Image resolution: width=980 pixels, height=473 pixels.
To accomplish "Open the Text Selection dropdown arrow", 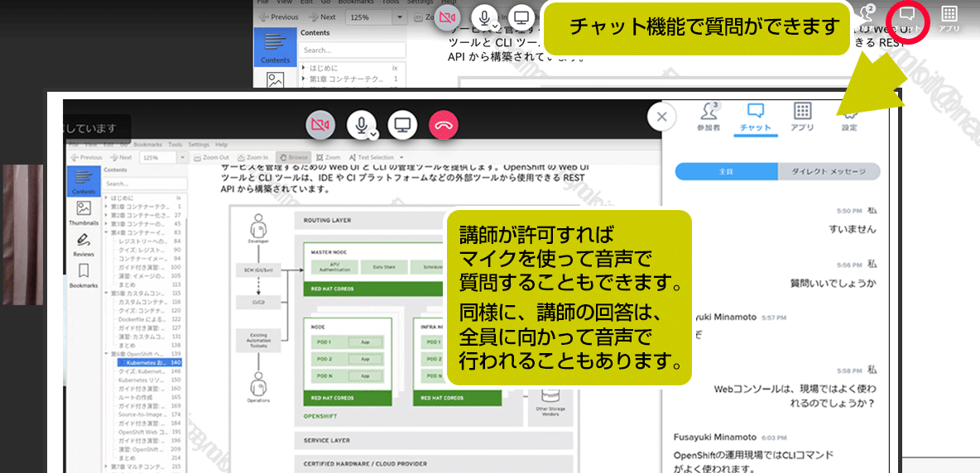I will click(401, 158).
